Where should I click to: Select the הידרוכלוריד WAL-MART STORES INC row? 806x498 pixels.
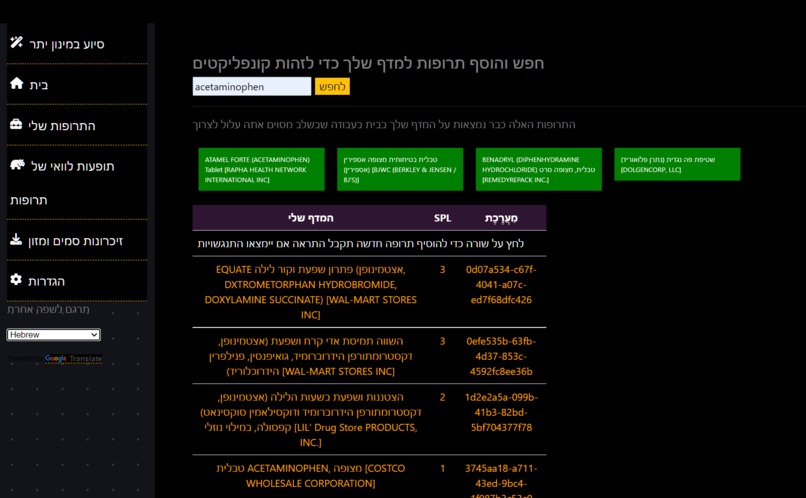369,356
